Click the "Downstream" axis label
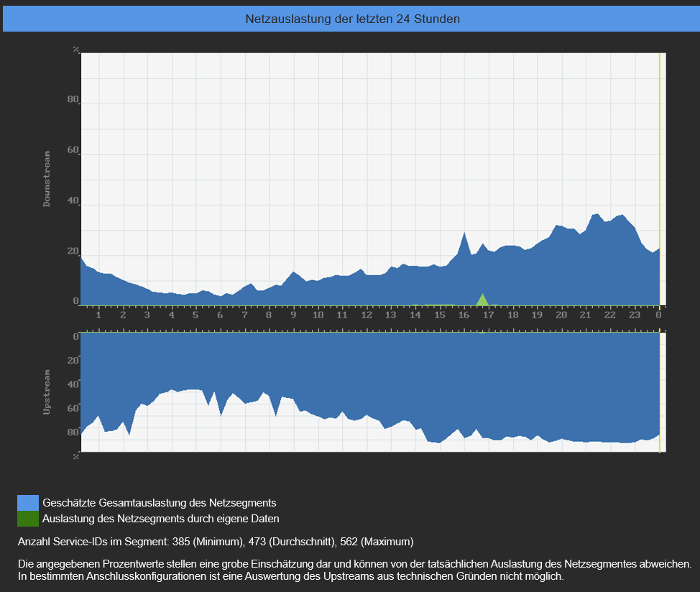Screen dimensions: 700x592 point(47,179)
